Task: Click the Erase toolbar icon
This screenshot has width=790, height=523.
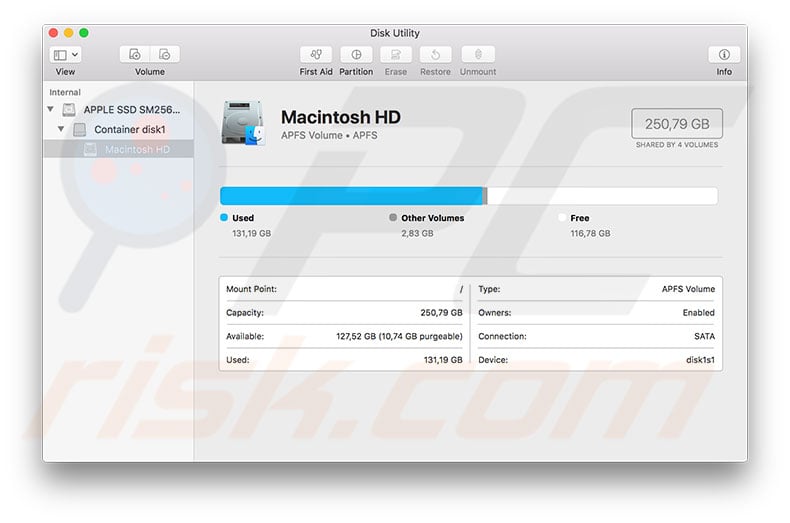Action: [396, 54]
